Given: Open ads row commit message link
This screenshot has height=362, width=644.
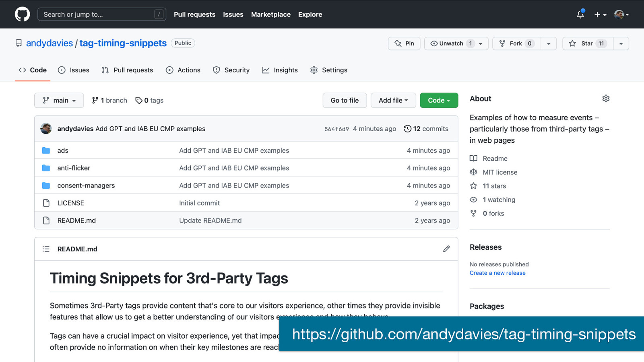Looking at the screenshot, I should pyautogui.click(x=234, y=150).
